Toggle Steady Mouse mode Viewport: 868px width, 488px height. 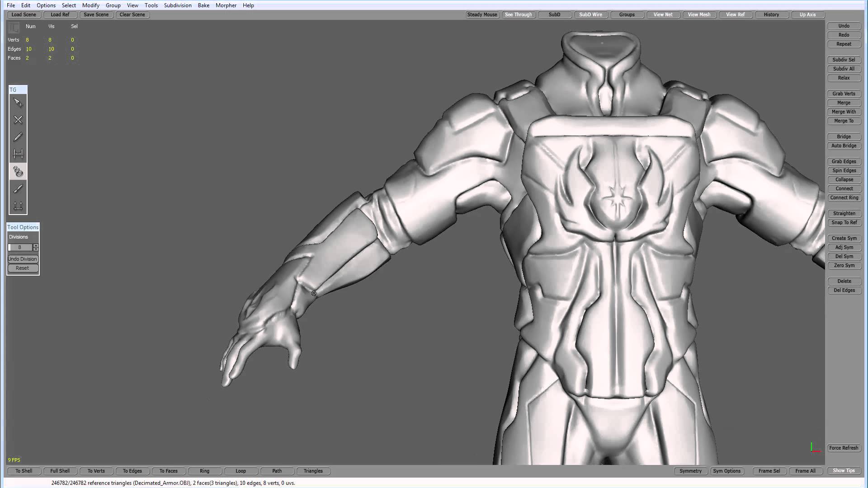pos(482,14)
